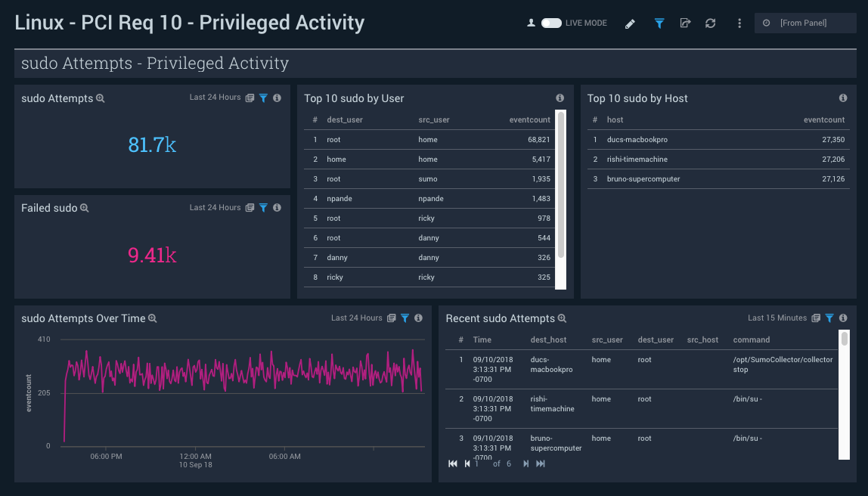Click the user icon next to LIVE MODE
The height and width of the screenshot is (496, 868).
click(532, 23)
